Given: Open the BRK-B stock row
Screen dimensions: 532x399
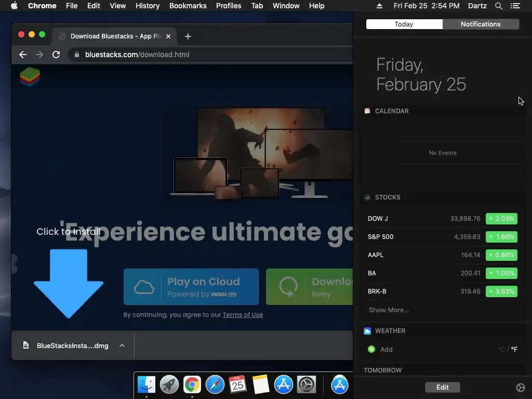Looking at the screenshot, I should [443, 291].
